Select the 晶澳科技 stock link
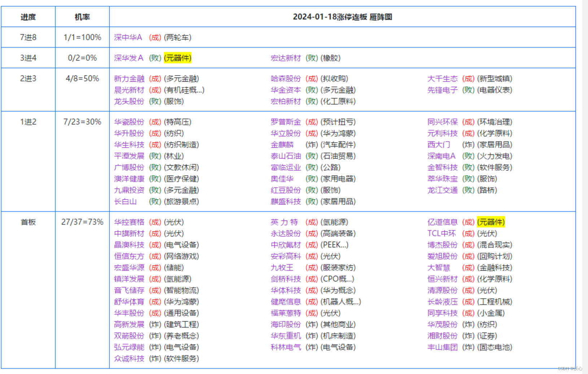Image resolution: width=588 pixels, height=374 pixels. tap(129, 245)
